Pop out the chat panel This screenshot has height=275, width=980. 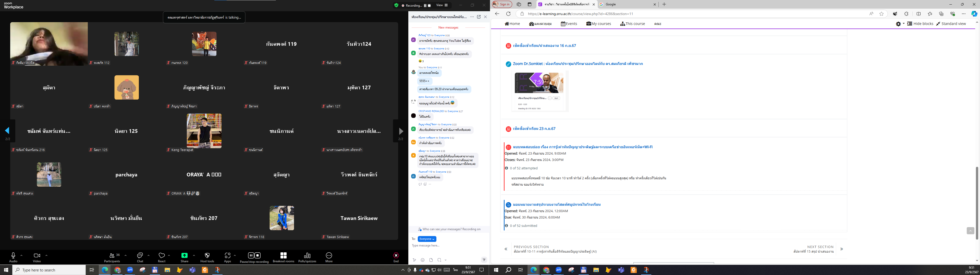[479, 17]
